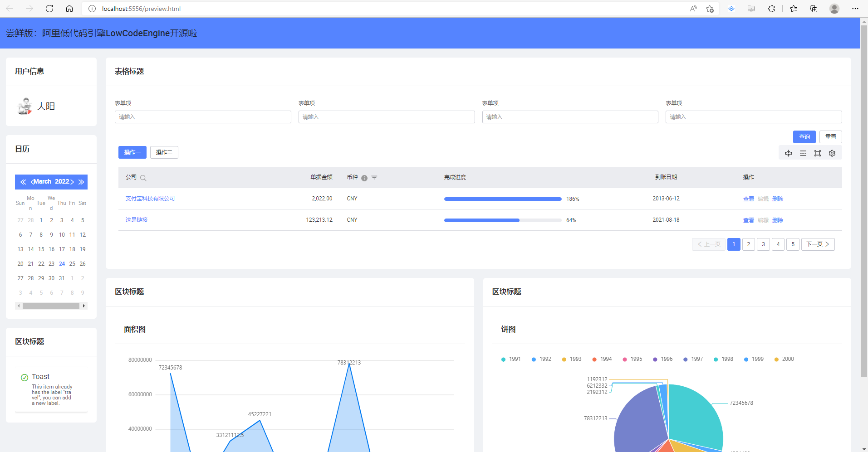868x452 pixels.
Task: Go to browser home page
Action: [x=69, y=9]
